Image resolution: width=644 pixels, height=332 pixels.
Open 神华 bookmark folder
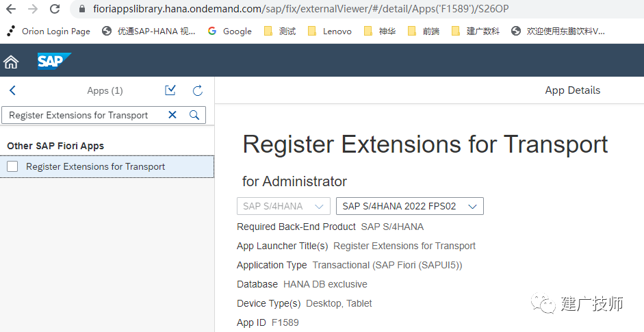380,31
